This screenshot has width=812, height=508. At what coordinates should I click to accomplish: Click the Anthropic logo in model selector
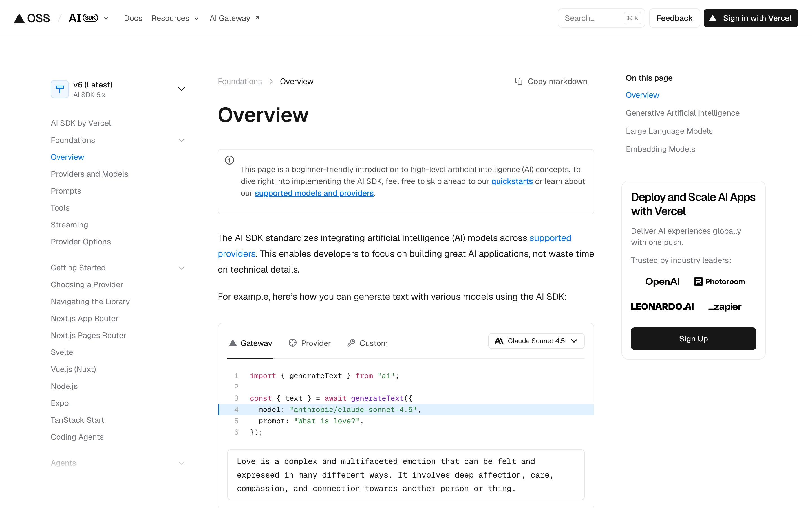coord(499,341)
